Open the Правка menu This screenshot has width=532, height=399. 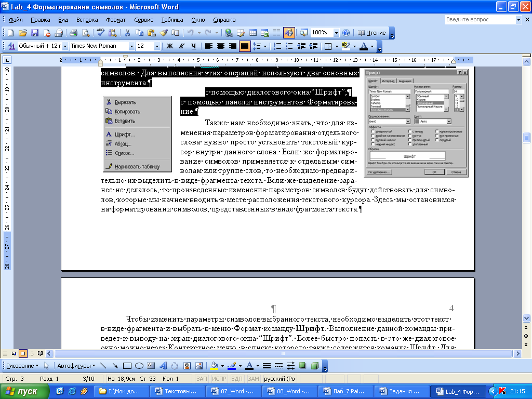point(41,20)
